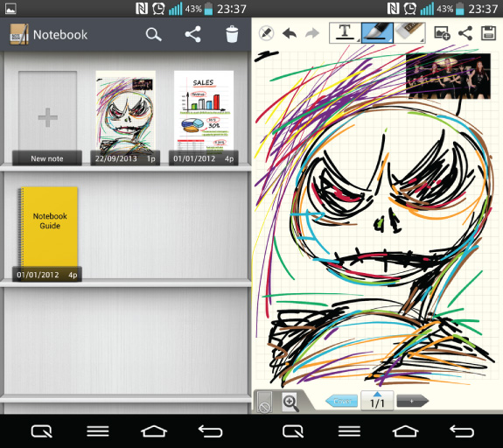Select the Text tool
The image size is (503, 448).
pos(345,32)
